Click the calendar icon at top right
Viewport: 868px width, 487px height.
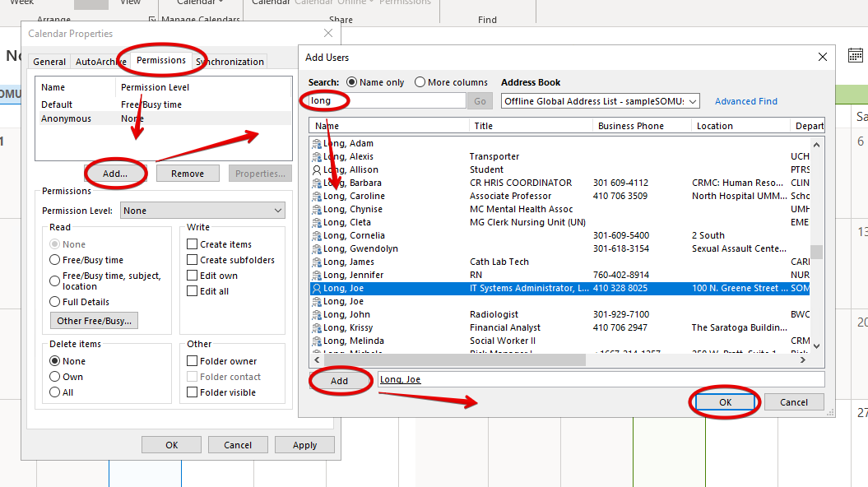point(855,55)
